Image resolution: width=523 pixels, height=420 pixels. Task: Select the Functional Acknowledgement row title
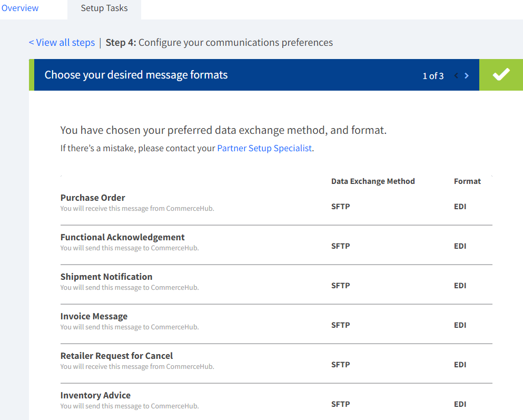(x=122, y=237)
